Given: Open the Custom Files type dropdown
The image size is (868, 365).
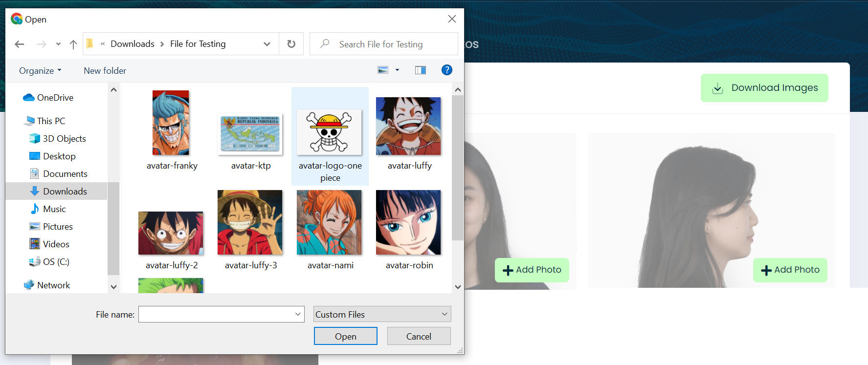Looking at the screenshot, I should pyautogui.click(x=382, y=314).
